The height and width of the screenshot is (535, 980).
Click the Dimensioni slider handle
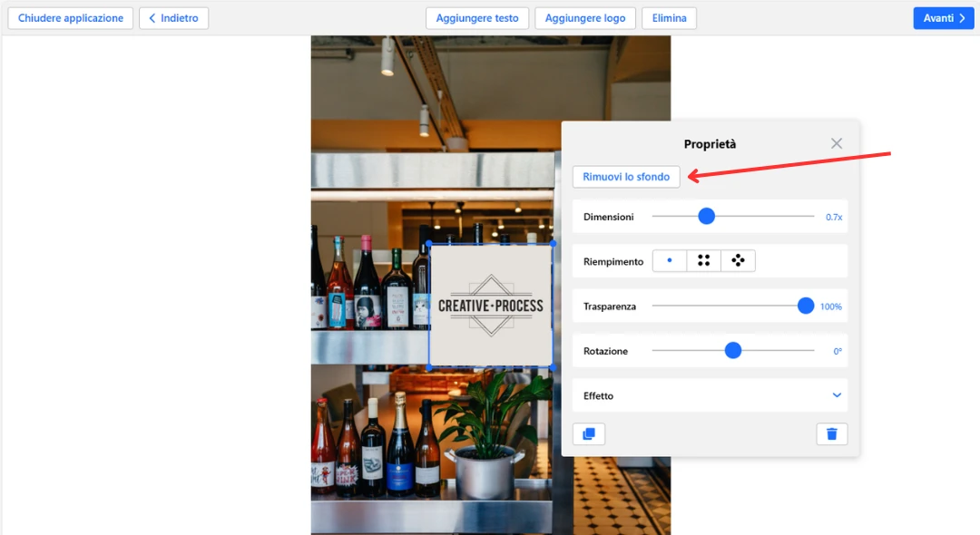tap(706, 216)
